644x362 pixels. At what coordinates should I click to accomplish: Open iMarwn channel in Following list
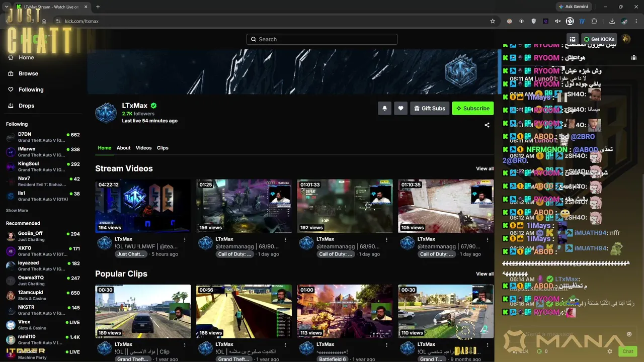[x=43, y=152]
